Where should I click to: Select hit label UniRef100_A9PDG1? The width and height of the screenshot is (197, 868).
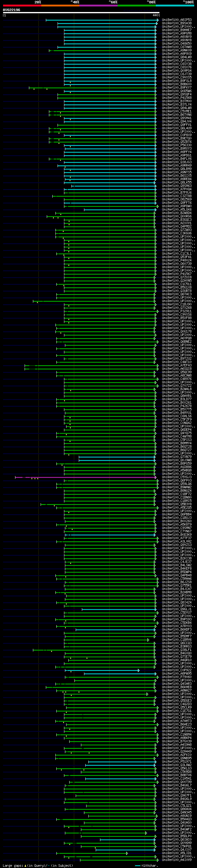(177, 156)
